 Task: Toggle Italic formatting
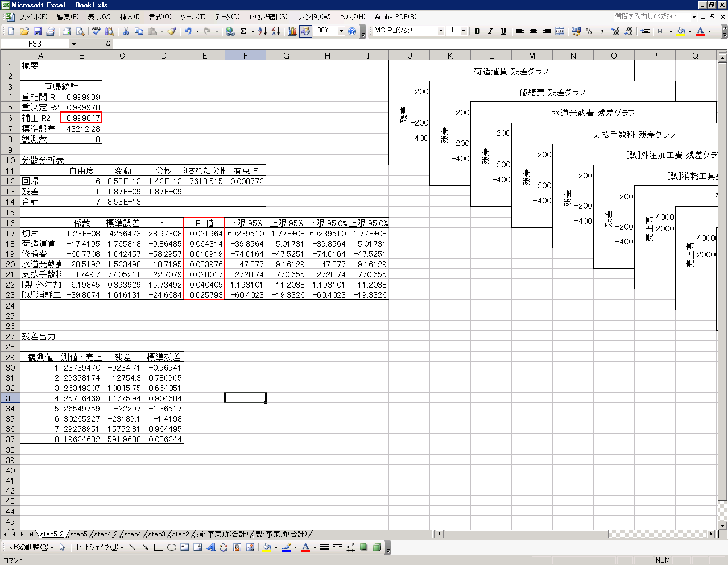pos(490,31)
